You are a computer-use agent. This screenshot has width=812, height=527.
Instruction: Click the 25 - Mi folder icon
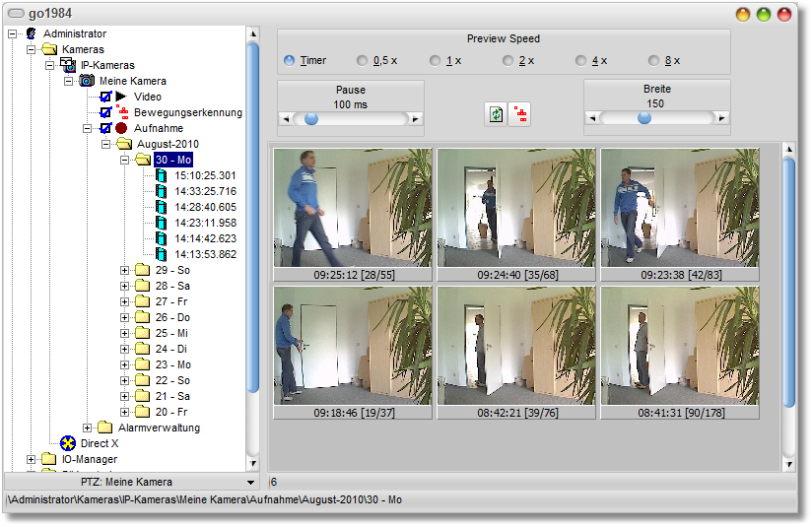tap(143, 333)
